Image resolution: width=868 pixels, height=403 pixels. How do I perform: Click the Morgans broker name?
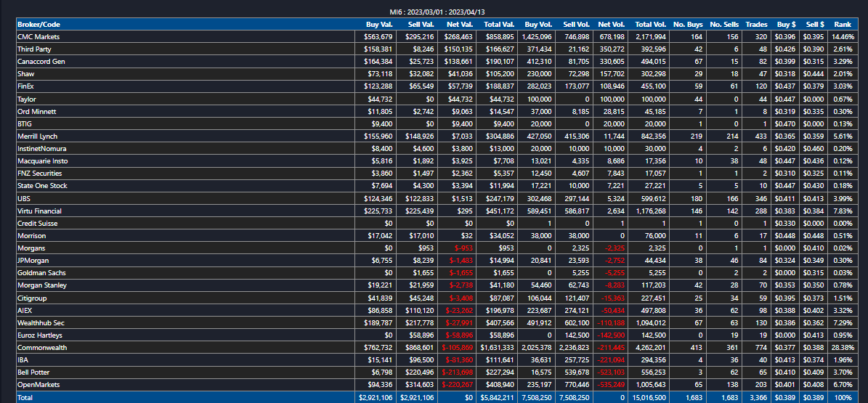pyautogui.click(x=30, y=248)
